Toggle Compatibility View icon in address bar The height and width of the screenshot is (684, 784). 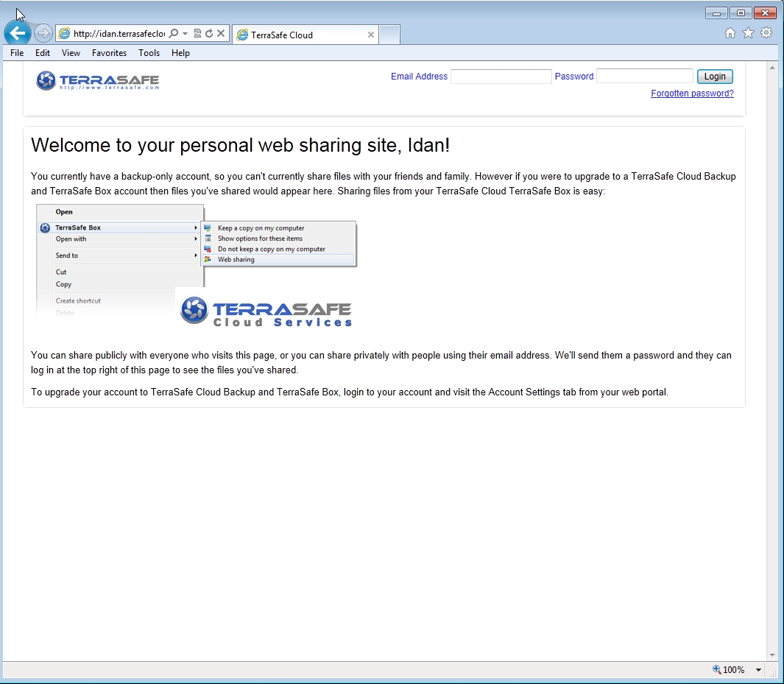197,33
